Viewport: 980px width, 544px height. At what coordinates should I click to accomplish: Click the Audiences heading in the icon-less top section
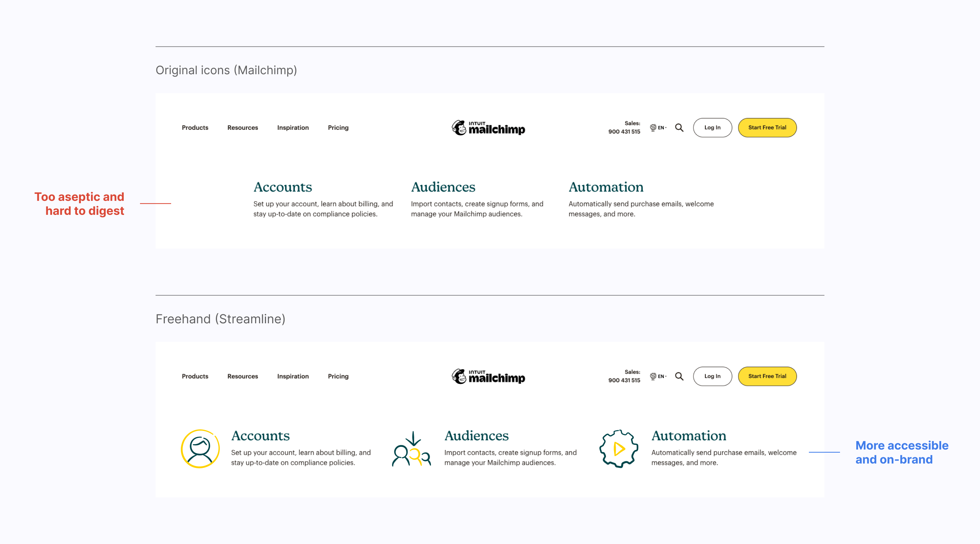(x=443, y=187)
